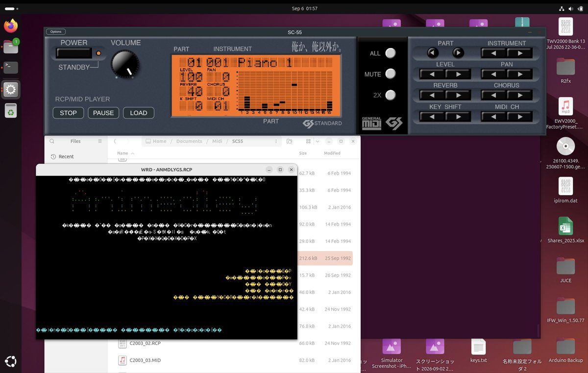Viewport: 588px width, 373px height.
Task: Click Documents in the Files path bar
Action: tap(189, 141)
